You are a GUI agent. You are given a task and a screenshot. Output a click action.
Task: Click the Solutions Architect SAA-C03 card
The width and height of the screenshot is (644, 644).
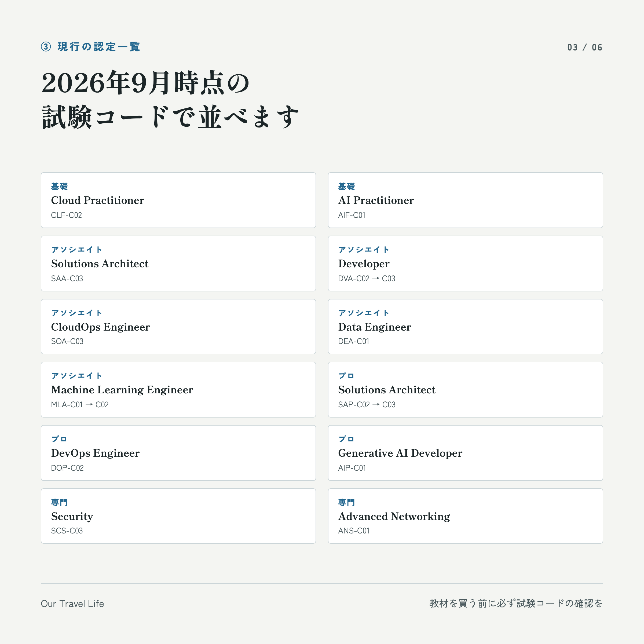point(178,263)
